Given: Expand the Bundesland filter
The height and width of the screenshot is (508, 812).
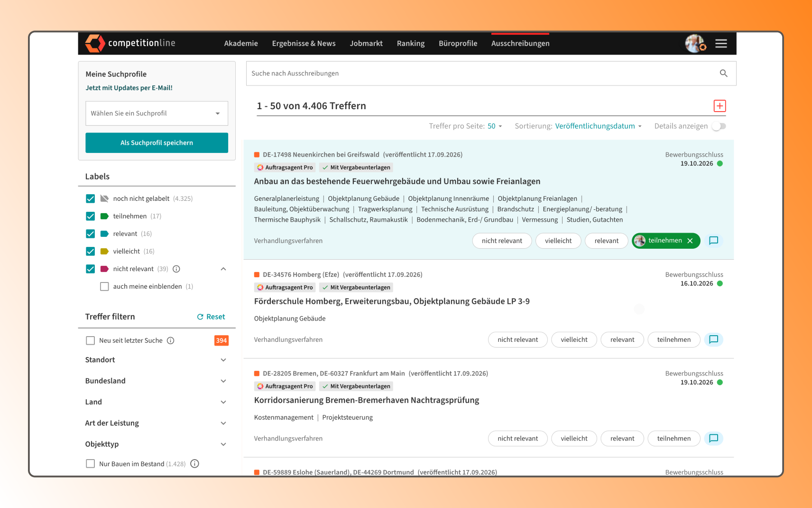Looking at the screenshot, I should click(x=157, y=381).
